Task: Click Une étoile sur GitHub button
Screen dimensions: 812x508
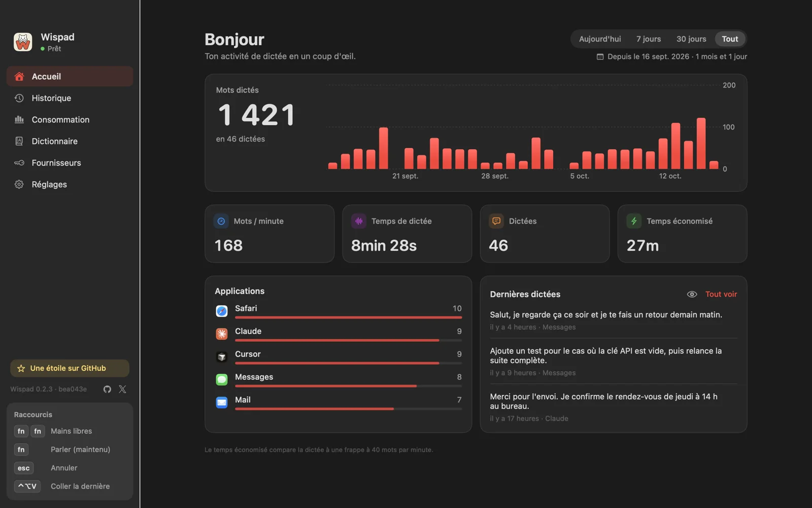Action: click(x=70, y=368)
